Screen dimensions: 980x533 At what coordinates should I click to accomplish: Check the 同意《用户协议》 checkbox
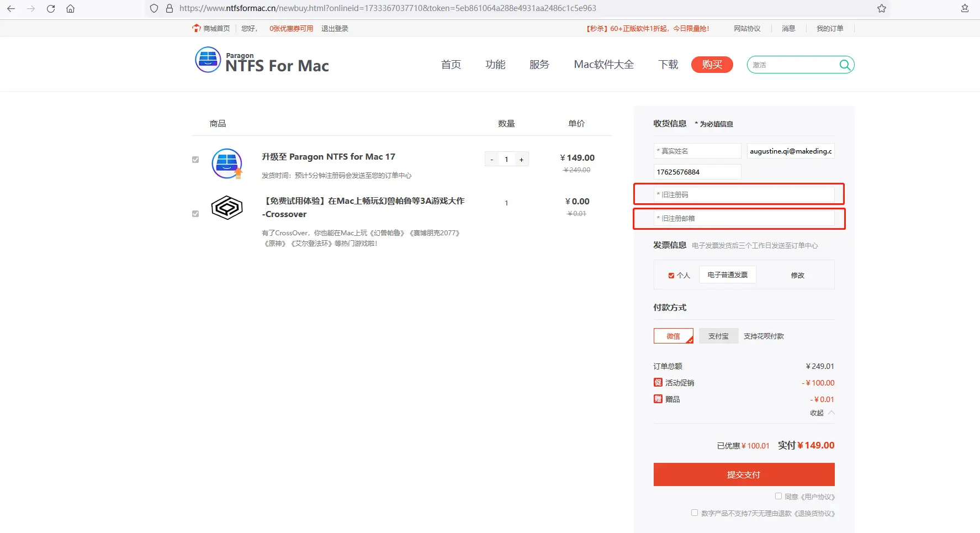pyautogui.click(x=778, y=496)
